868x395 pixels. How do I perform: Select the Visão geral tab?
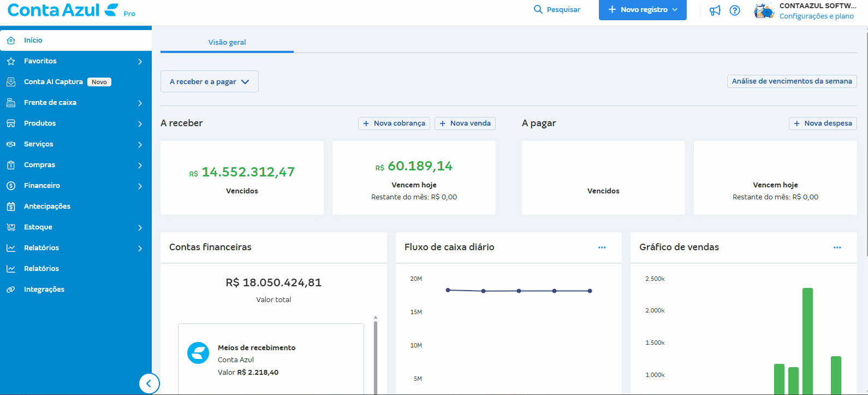(227, 42)
